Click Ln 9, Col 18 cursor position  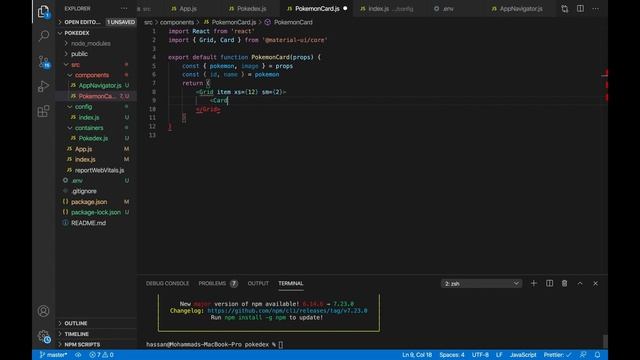pos(417,355)
